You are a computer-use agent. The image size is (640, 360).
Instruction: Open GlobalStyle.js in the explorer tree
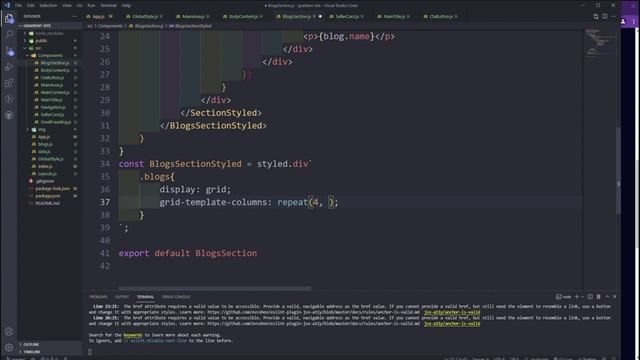click(x=50, y=159)
